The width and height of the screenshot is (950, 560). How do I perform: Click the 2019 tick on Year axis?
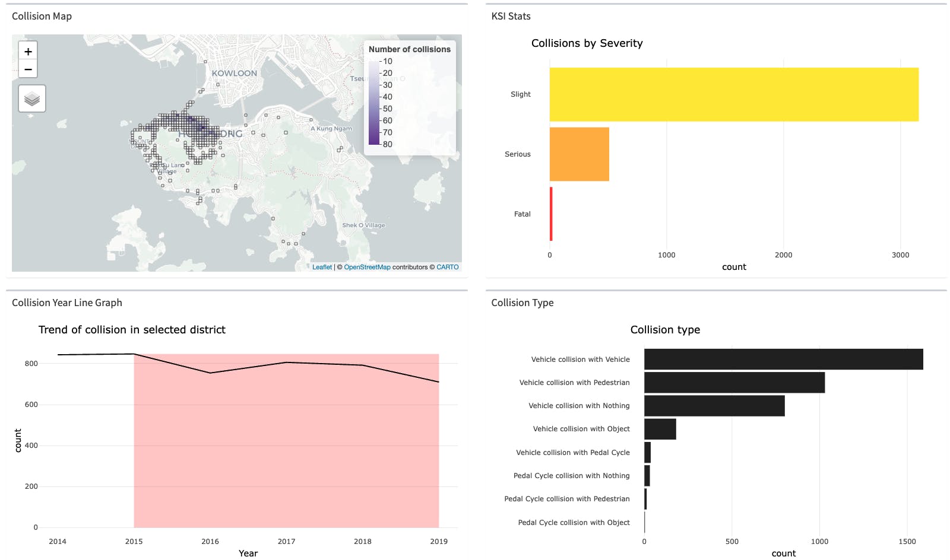coord(439,542)
